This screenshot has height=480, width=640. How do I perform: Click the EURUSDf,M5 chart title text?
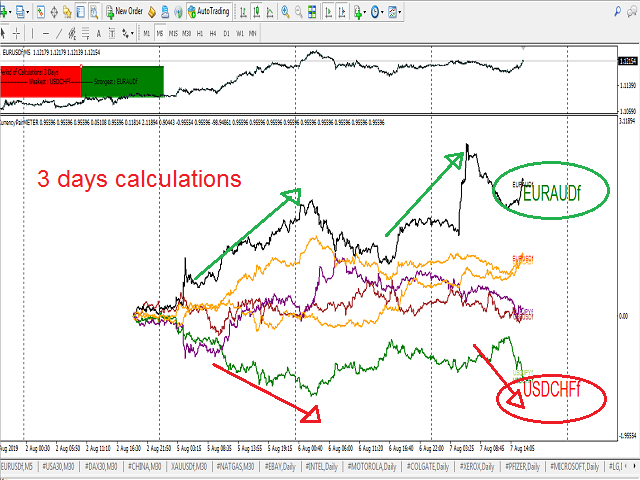pyautogui.click(x=51, y=52)
